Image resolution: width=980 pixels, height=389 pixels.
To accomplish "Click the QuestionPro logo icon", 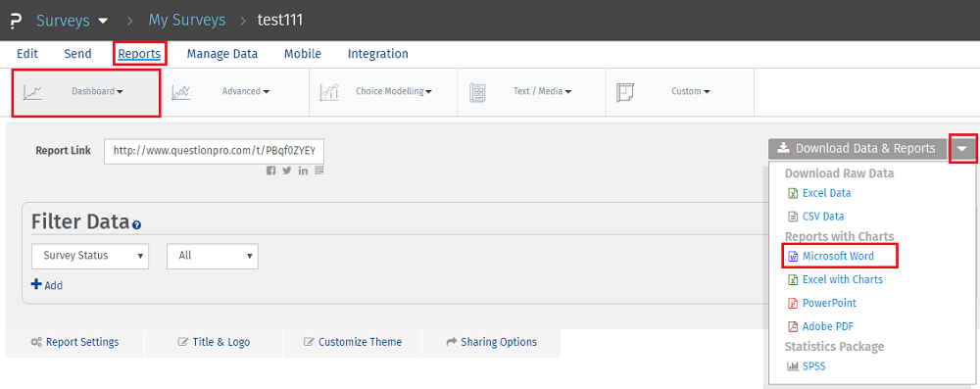I will (17, 21).
